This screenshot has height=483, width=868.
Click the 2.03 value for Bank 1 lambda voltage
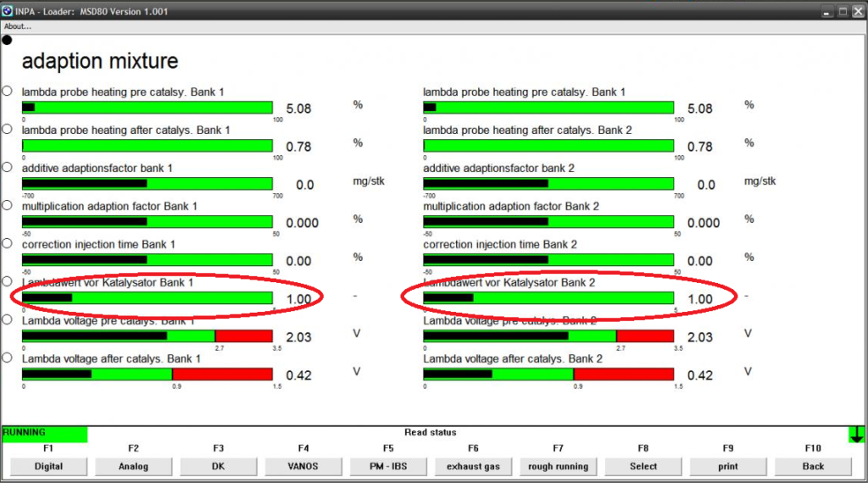point(299,337)
